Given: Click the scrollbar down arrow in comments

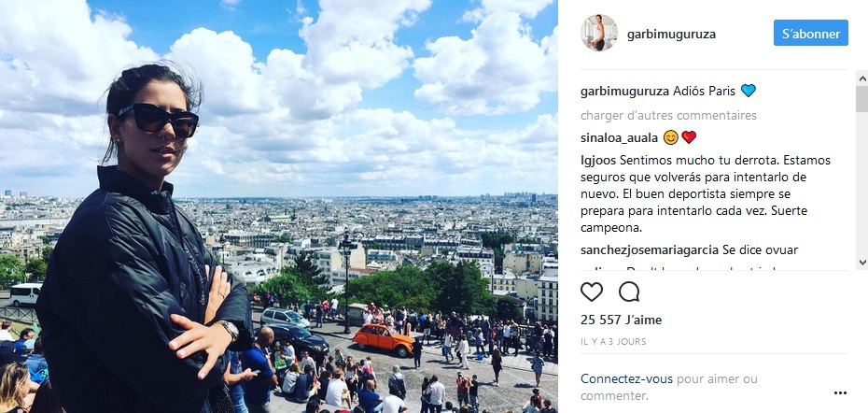Looking at the screenshot, I should [861, 263].
